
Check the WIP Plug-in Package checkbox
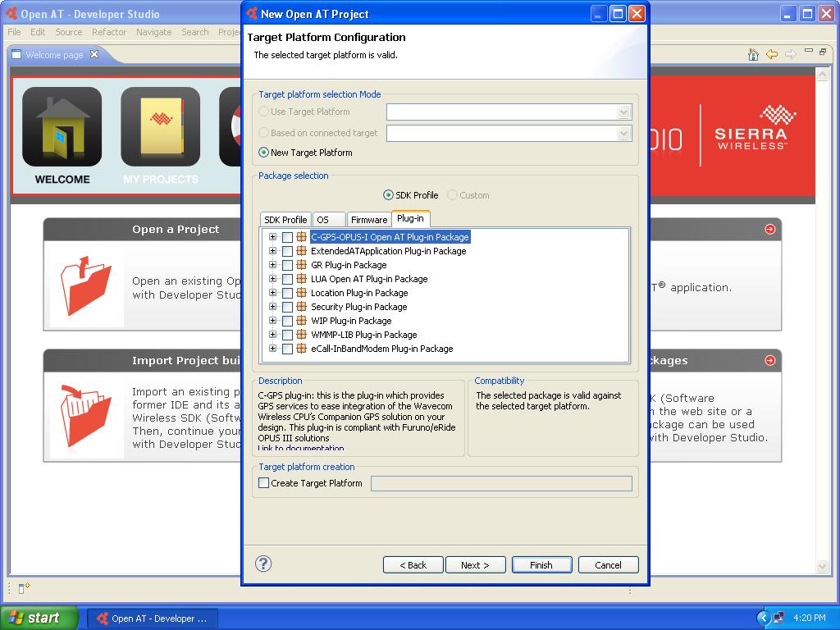288,321
